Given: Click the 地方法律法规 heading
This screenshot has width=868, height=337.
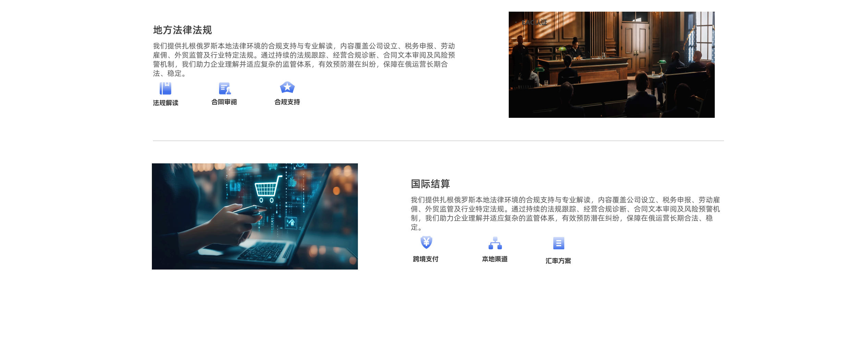Looking at the screenshot, I should (182, 30).
